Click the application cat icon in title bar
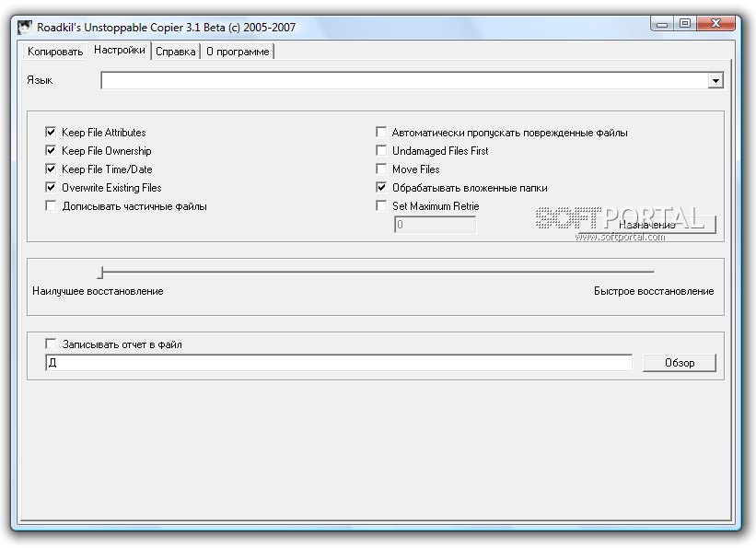This screenshot has height=548, width=756. tap(25, 27)
